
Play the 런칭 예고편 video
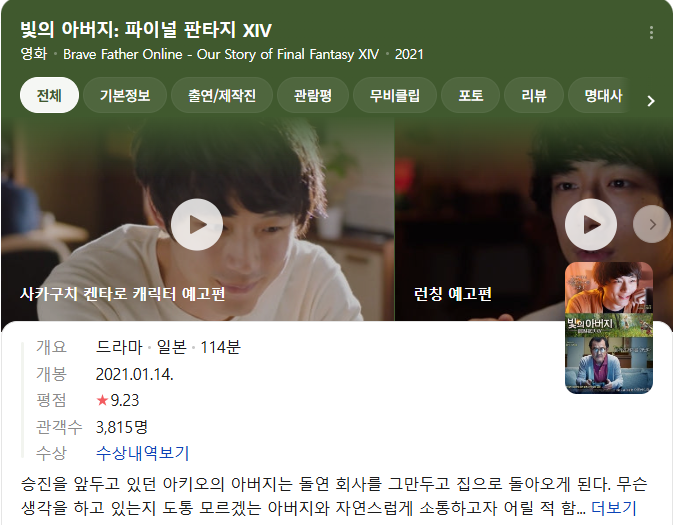591,225
